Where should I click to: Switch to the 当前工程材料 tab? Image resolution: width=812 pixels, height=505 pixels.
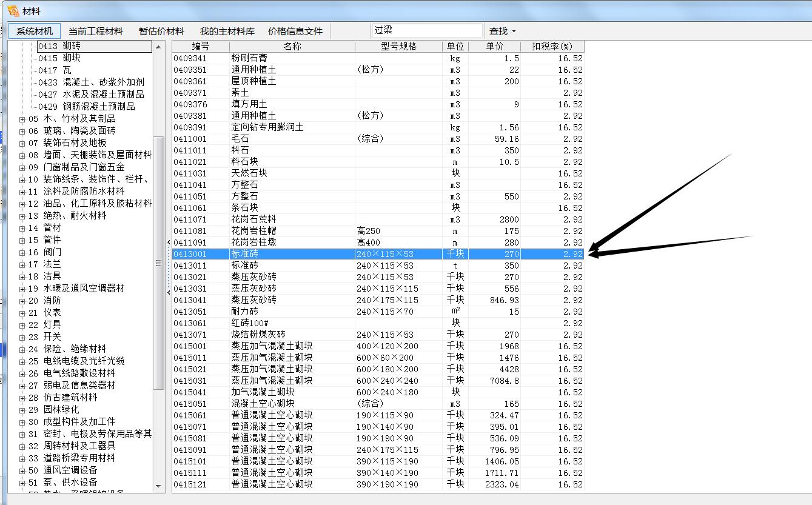[x=95, y=31]
